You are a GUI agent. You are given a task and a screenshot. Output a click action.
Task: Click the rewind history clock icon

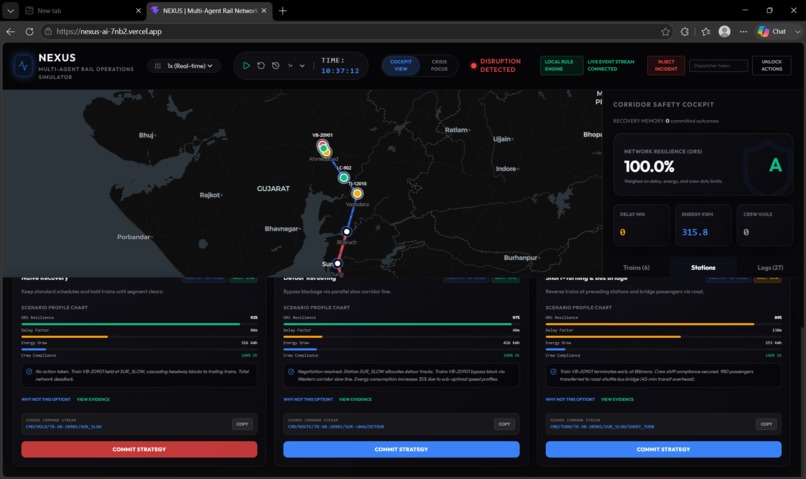276,66
